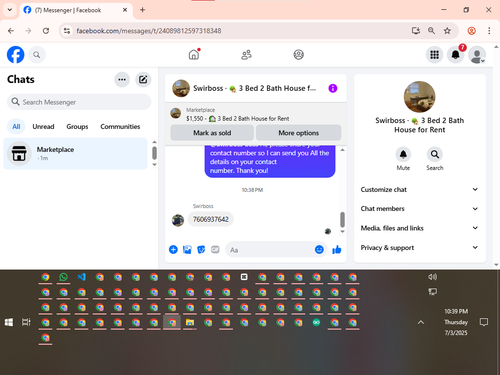Screen dimensions: 500x375
Task: Click into Search Messenger field
Action: [x=79, y=102]
